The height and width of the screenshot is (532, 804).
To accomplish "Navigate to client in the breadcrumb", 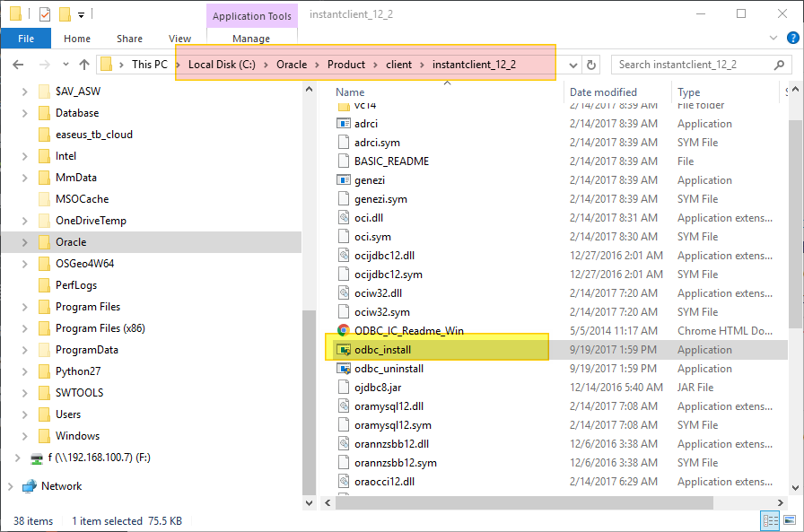I will 399,65.
